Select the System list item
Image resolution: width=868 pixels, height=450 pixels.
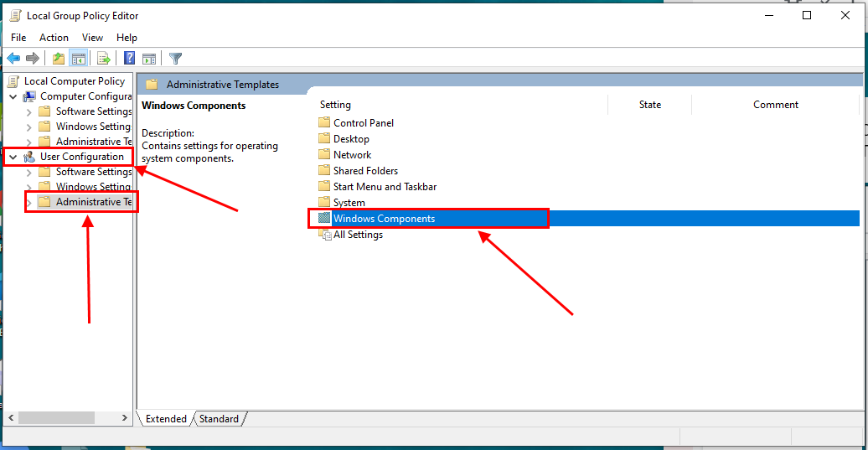(x=349, y=203)
